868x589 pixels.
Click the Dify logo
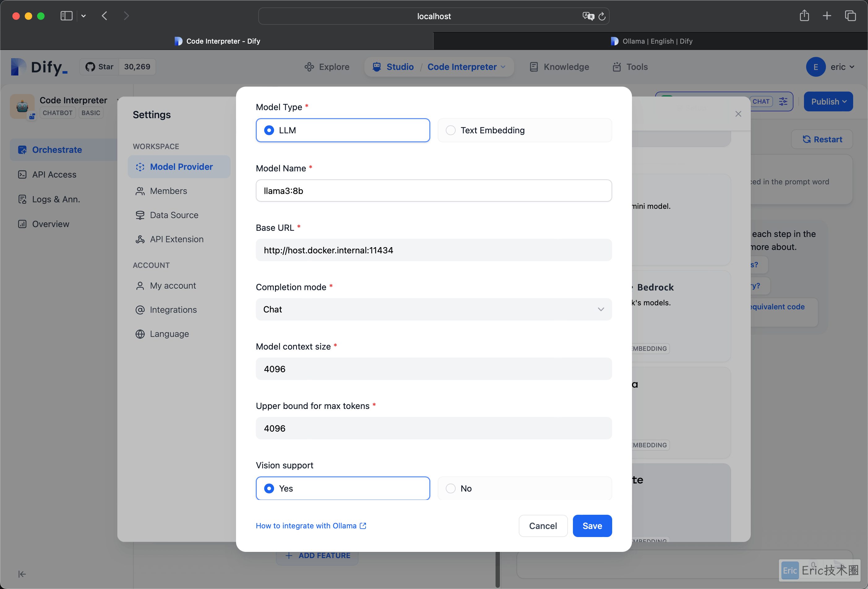tap(39, 67)
